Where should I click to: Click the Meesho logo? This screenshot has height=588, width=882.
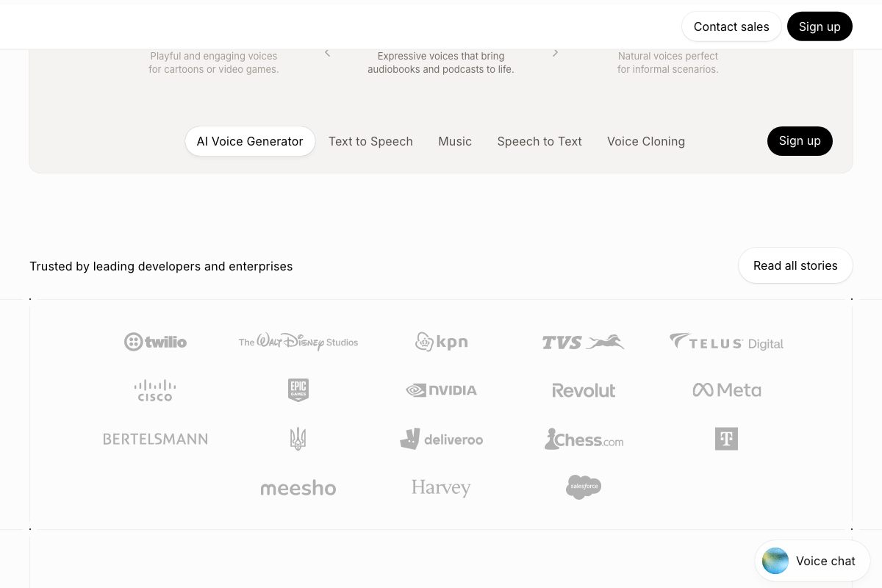298,488
